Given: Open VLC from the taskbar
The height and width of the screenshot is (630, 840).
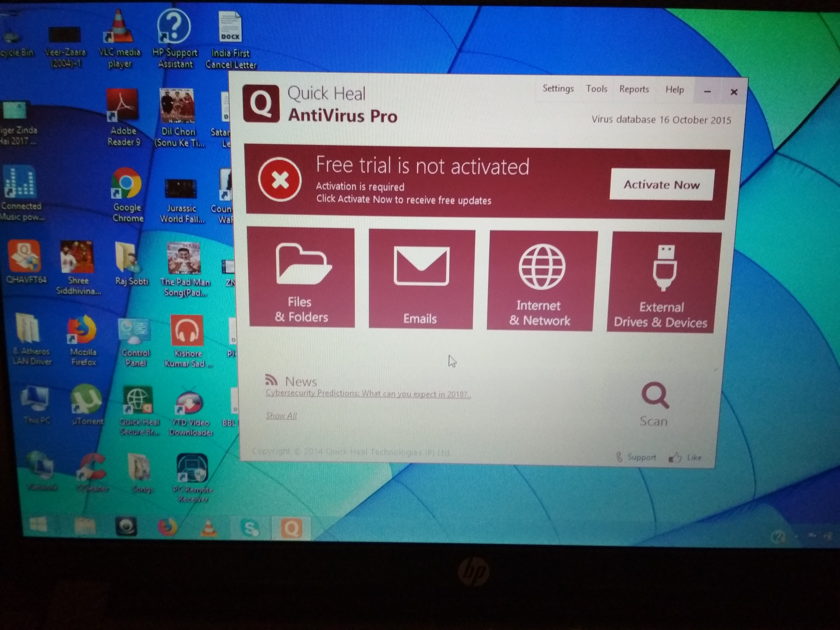Looking at the screenshot, I should [208, 527].
